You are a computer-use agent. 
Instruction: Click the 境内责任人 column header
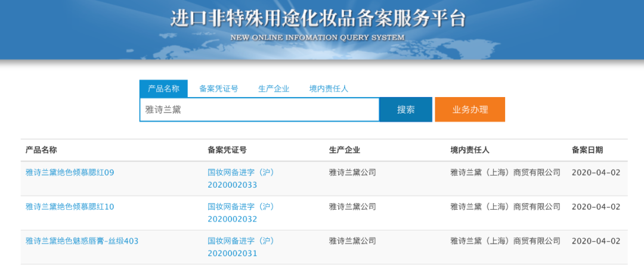[x=470, y=150]
